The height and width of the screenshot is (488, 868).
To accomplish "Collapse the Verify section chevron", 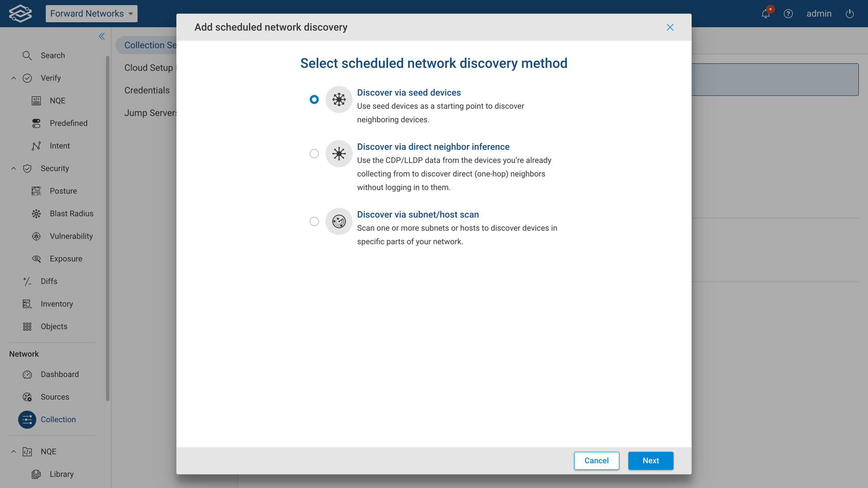I will click(x=14, y=78).
